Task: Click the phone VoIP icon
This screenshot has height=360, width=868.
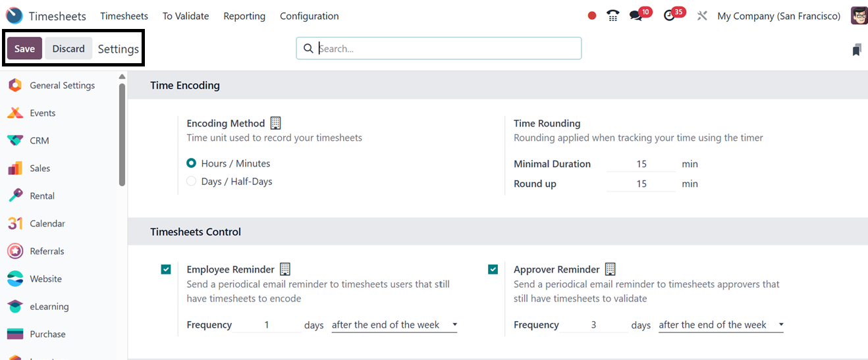Action: click(613, 16)
